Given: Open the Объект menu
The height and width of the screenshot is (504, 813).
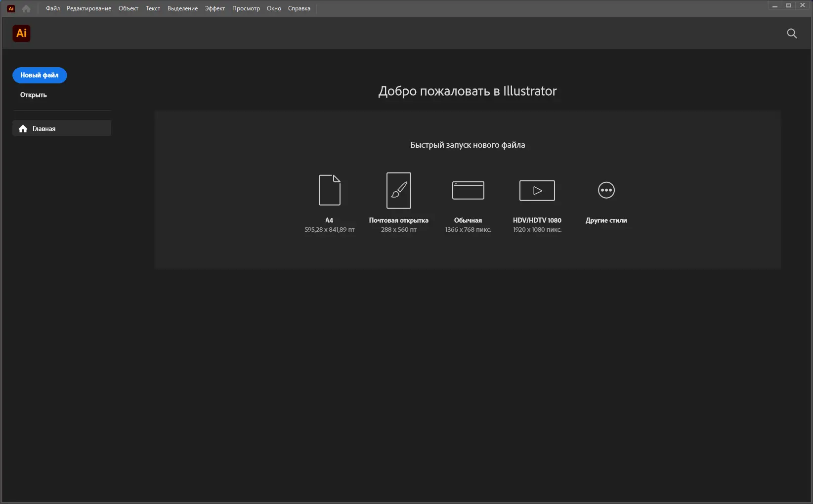Looking at the screenshot, I should 128,8.
